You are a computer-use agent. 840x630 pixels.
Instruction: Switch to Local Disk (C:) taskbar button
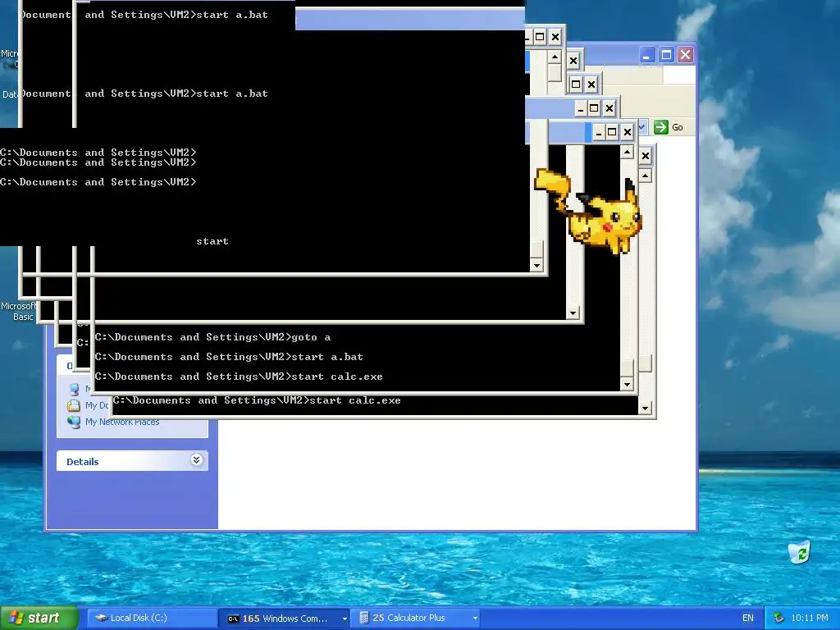point(152,619)
